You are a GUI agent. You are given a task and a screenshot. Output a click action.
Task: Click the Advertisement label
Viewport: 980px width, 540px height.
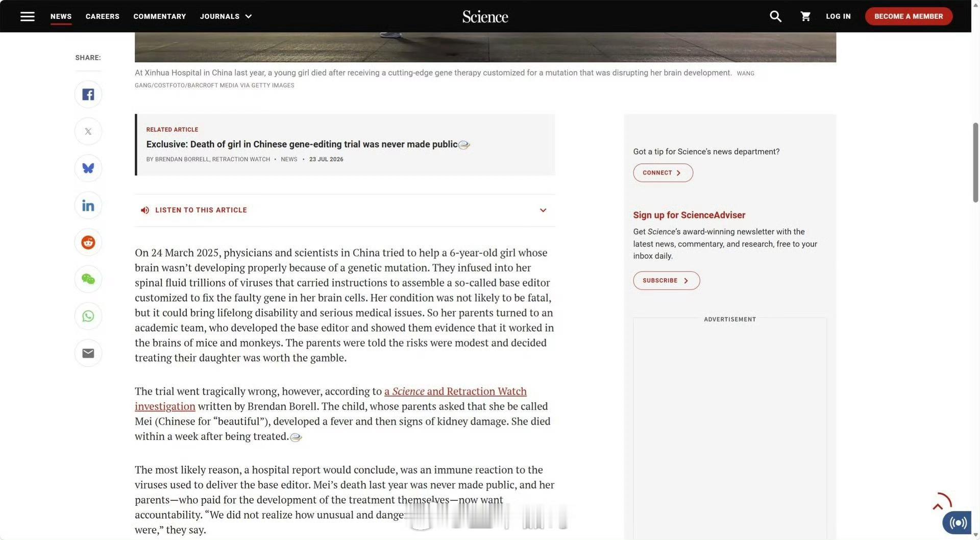coord(730,320)
